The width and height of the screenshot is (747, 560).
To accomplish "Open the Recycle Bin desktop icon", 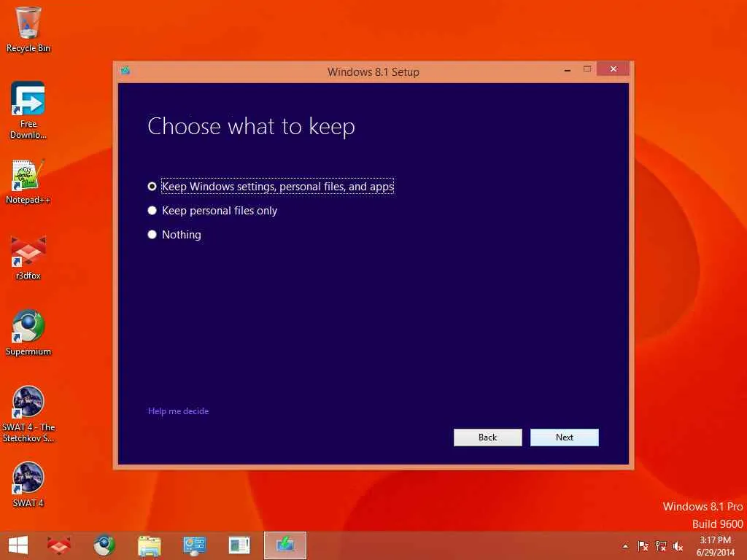I will 28,29.
